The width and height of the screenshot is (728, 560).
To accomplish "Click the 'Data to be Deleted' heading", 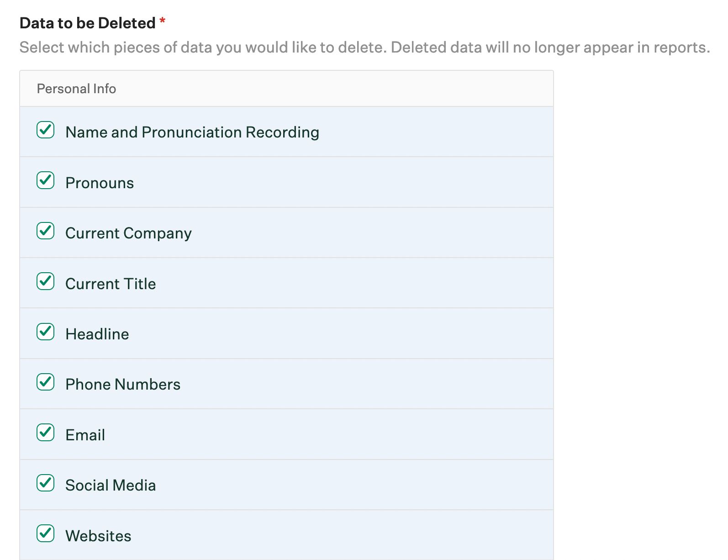I will [88, 23].
